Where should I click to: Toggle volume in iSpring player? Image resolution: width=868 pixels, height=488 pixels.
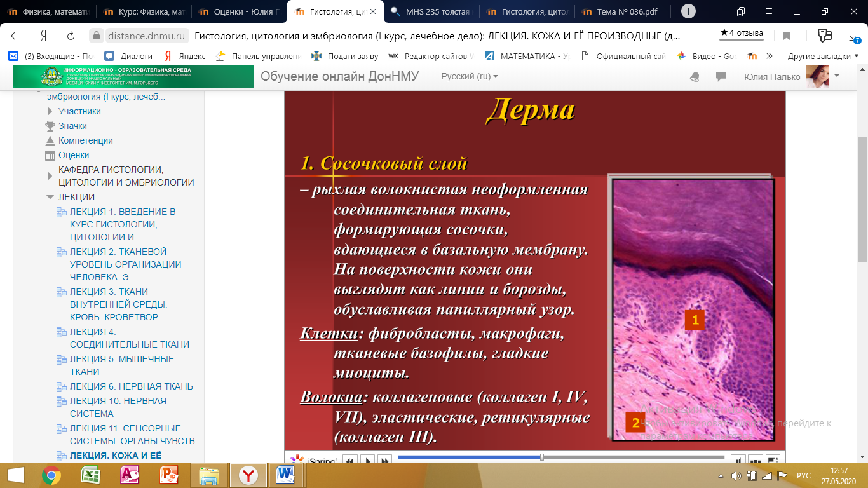coord(738,460)
